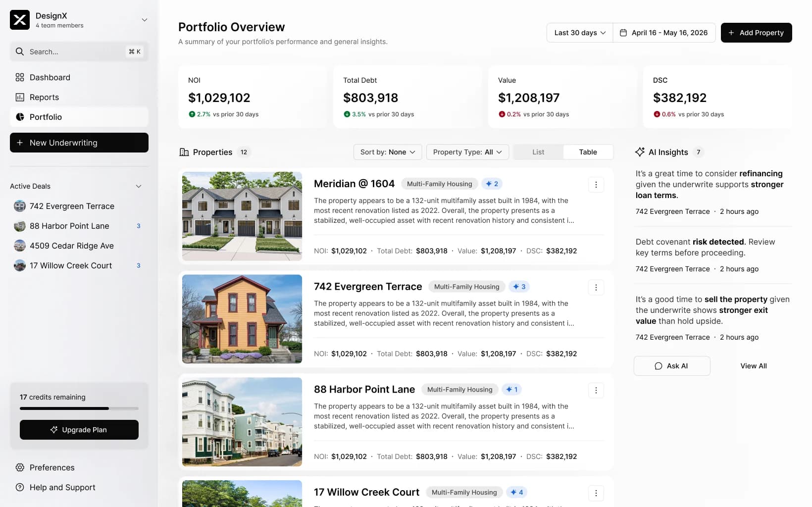Open 88 Harbor Point Lane card options menu
This screenshot has height=507, width=812.
pyautogui.click(x=596, y=391)
